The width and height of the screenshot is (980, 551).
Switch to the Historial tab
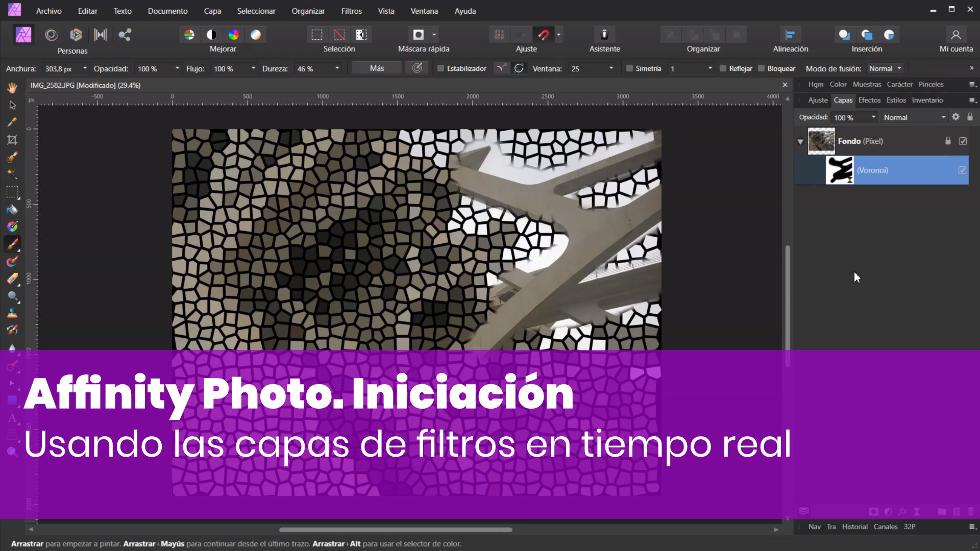click(x=854, y=527)
